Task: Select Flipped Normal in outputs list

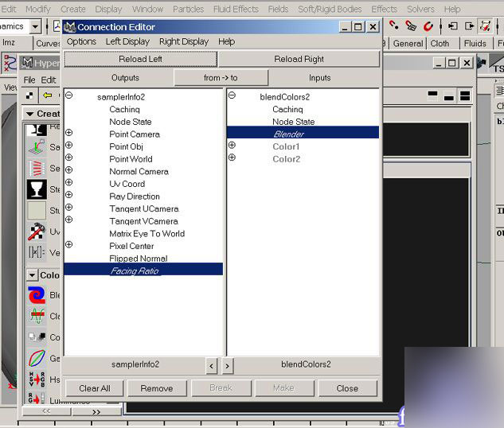Action: 139,259
